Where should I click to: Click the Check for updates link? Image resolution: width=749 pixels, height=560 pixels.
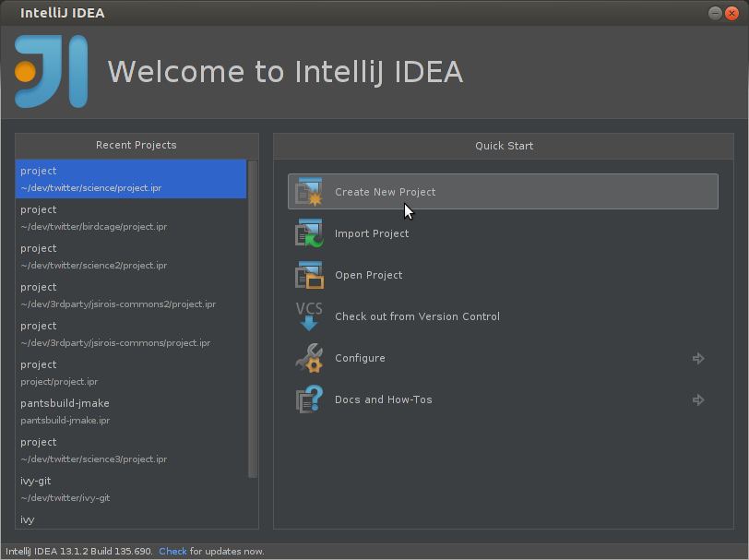pyautogui.click(x=172, y=552)
